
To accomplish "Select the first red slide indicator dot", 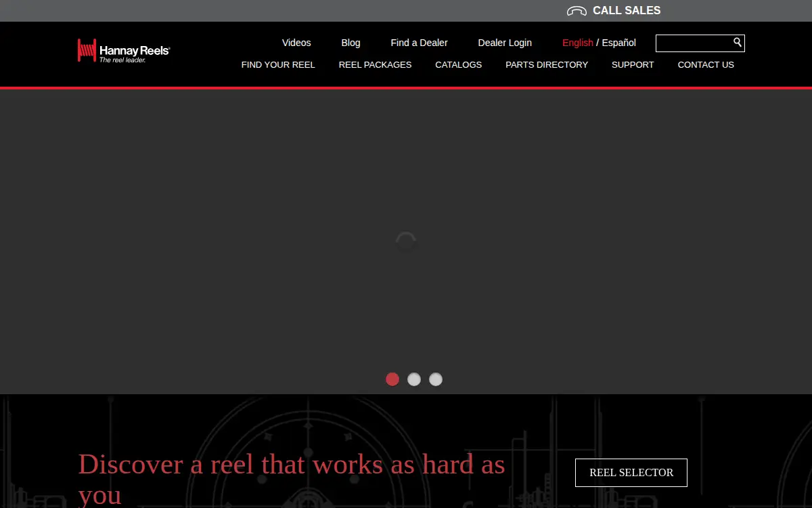I will pyautogui.click(x=392, y=379).
